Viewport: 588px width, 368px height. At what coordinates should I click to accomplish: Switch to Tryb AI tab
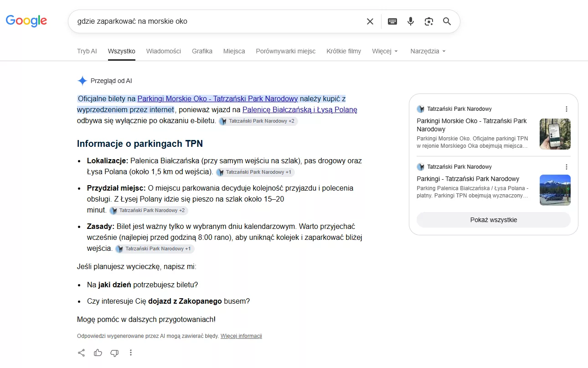87,51
